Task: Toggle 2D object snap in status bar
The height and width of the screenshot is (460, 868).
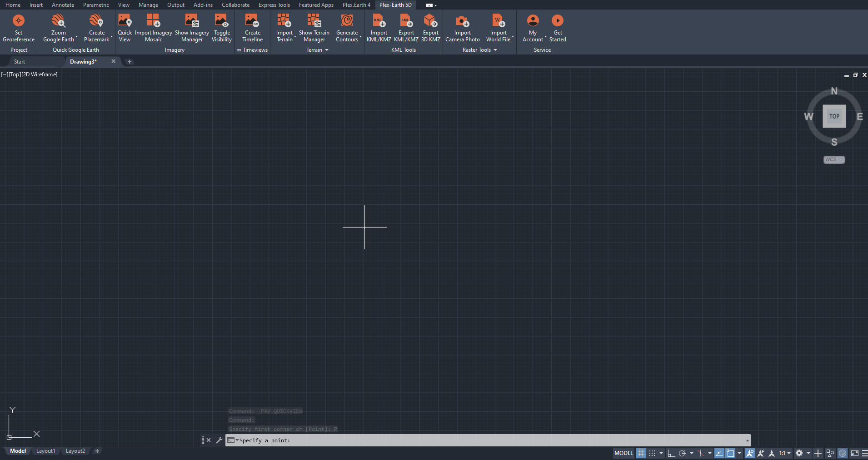Action: [x=730, y=453]
